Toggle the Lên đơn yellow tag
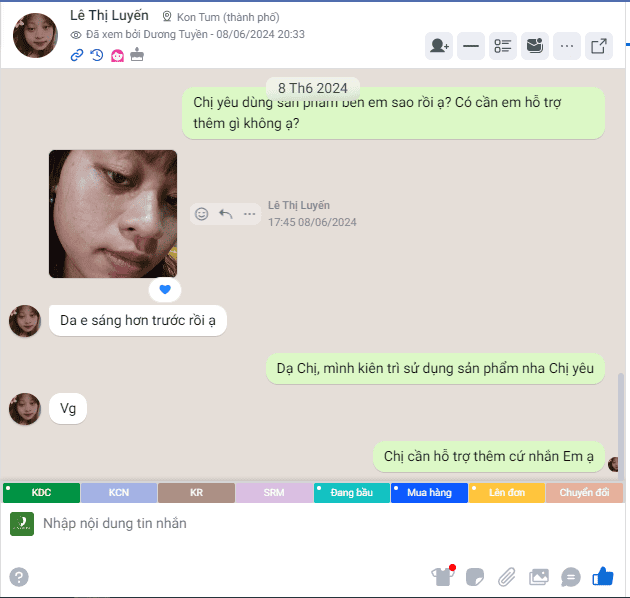This screenshot has height=598, width=630. pyautogui.click(x=507, y=493)
